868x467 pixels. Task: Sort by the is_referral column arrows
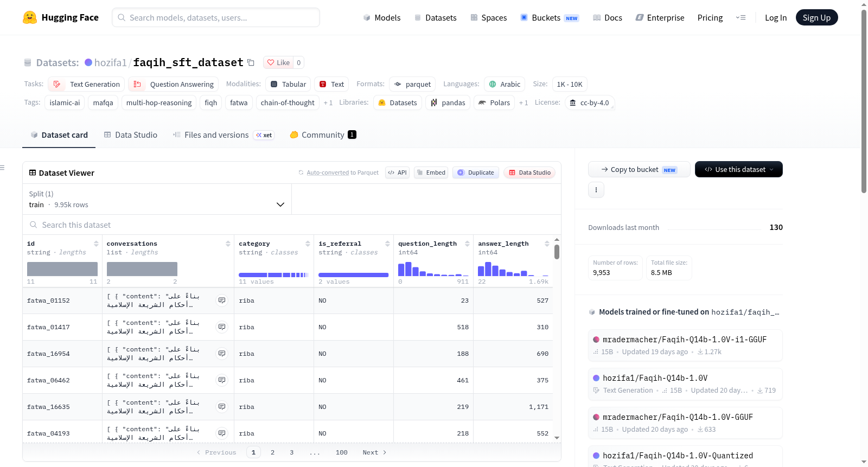tap(387, 244)
